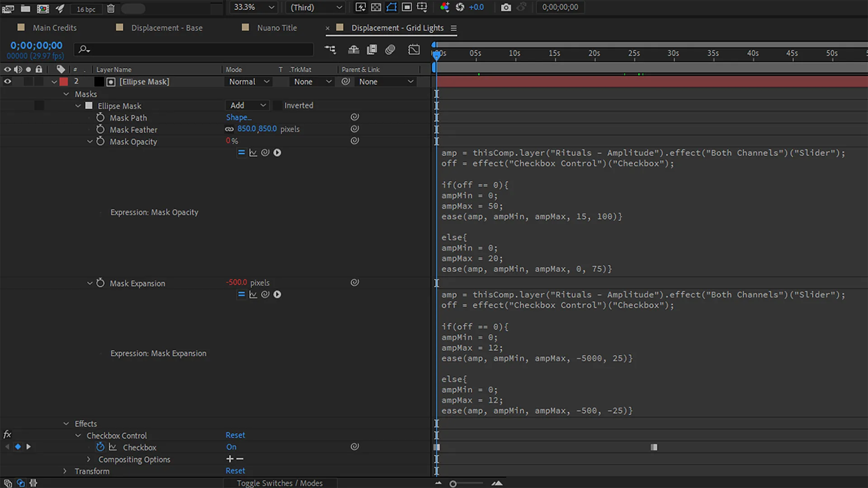Select the Displacement - Grid Lights tab

point(397,28)
